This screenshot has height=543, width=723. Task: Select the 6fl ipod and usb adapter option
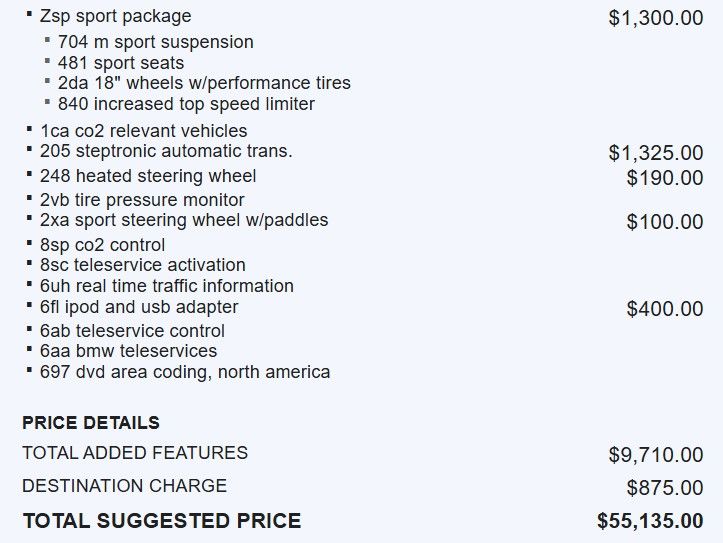tap(139, 307)
